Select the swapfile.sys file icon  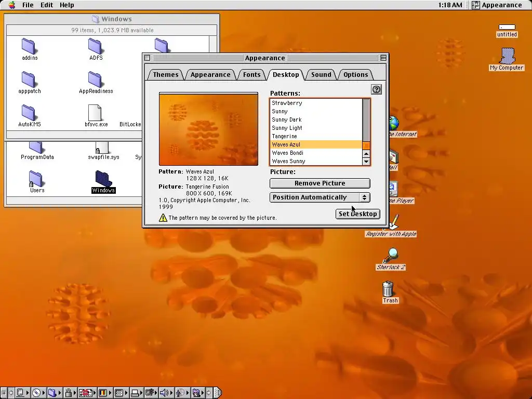101,148
